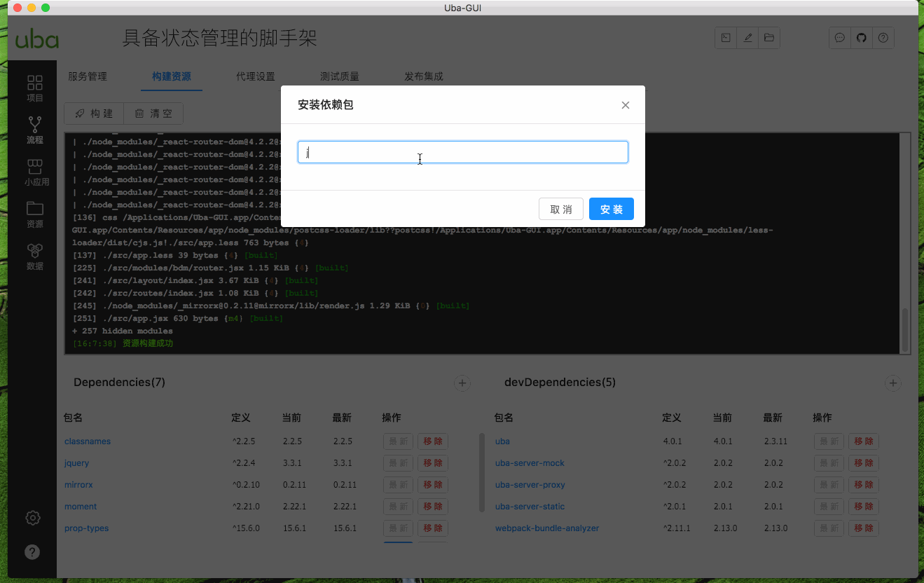Click 移除 for prop-types
Viewport: 924px width, 583px height.
tap(433, 528)
